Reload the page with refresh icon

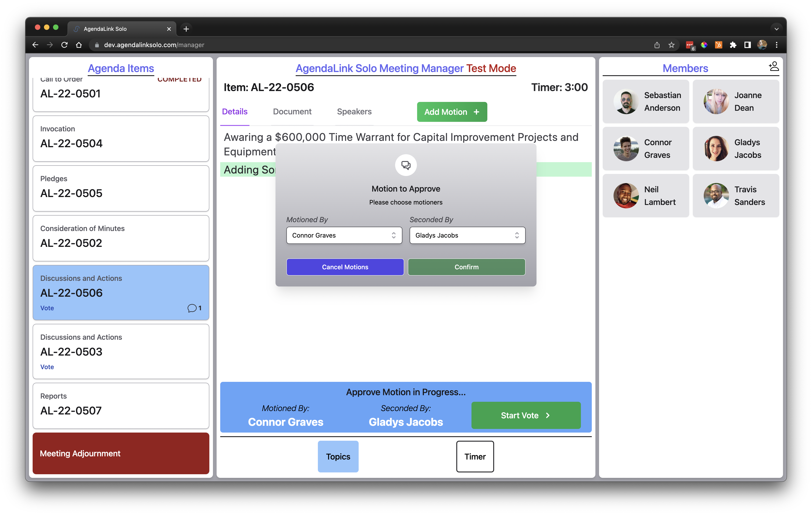tap(64, 45)
